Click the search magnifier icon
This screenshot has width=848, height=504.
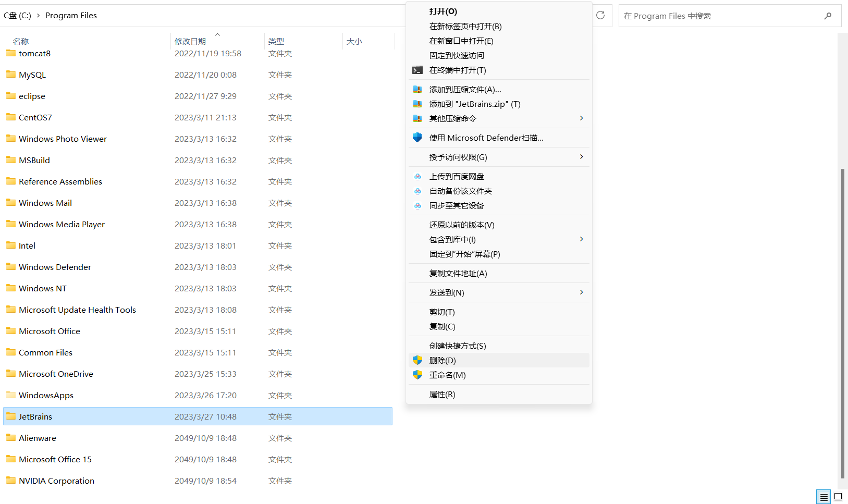tap(828, 16)
